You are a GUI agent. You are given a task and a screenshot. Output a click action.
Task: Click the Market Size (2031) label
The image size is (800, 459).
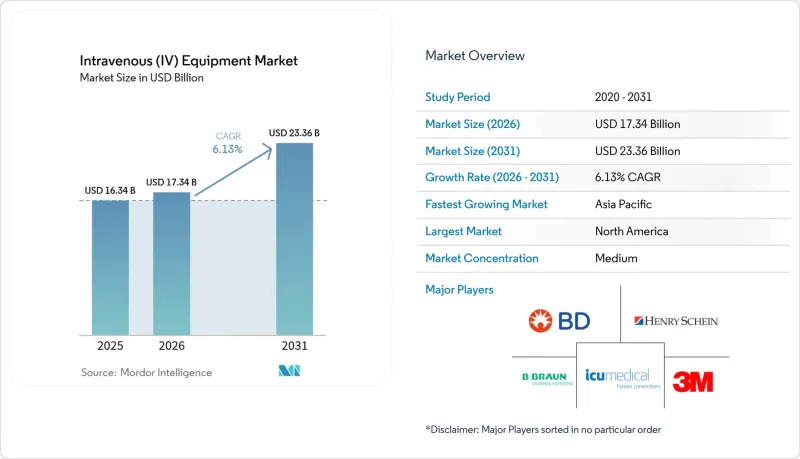pyautogui.click(x=472, y=151)
